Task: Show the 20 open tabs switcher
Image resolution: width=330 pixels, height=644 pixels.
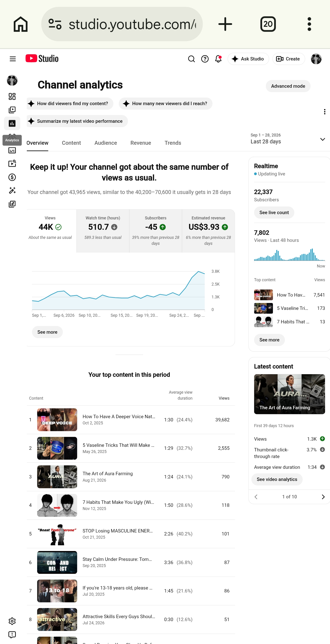Action: (268, 24)
